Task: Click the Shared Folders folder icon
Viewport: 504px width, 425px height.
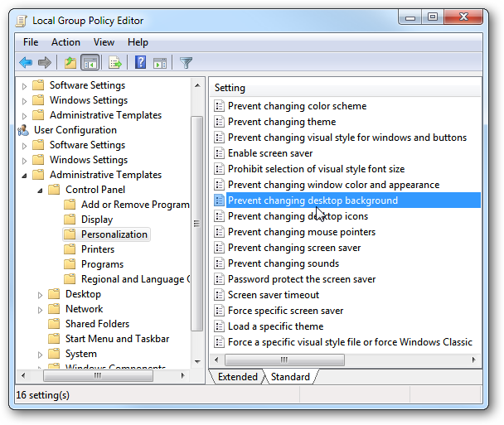Action: coord(54,323)
